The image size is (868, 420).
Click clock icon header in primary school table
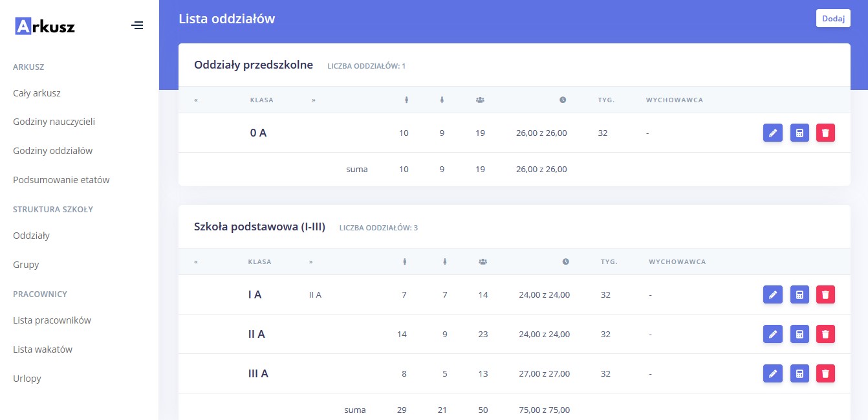(x=566, y=261)
